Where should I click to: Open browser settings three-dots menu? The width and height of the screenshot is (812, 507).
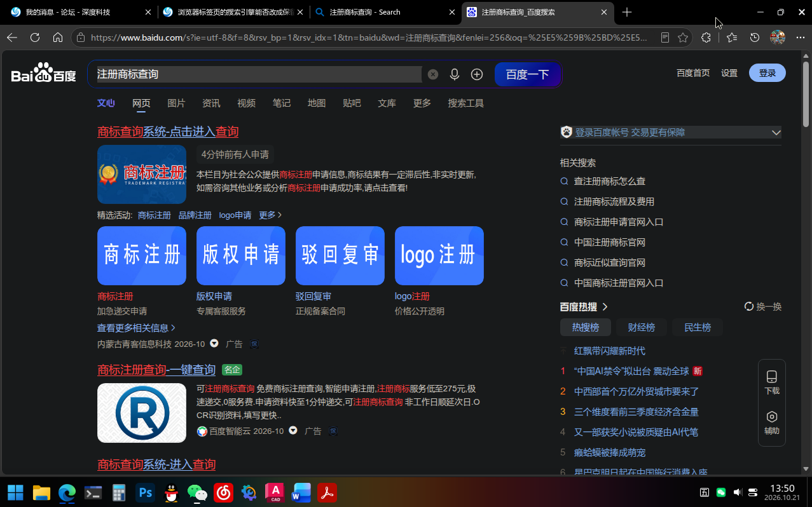pyautogui.click(x=800, y=37)
